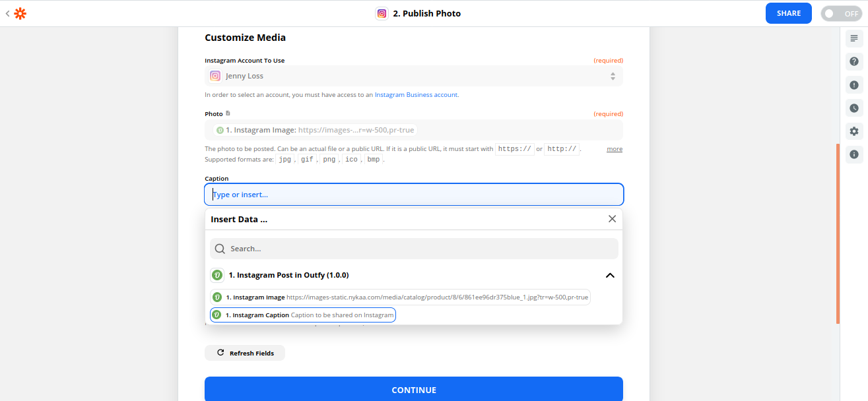Click the SHARE button

pyautogui.click(x=789, y=13)
